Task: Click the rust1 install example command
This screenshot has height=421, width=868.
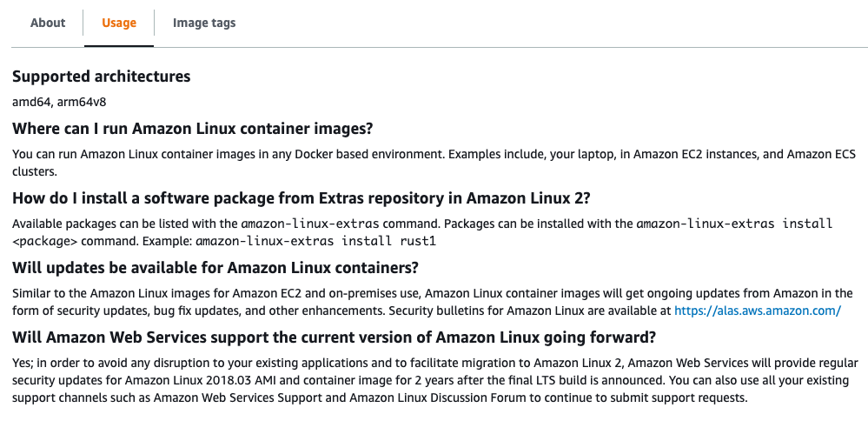Action: click(x=315, y=241)
